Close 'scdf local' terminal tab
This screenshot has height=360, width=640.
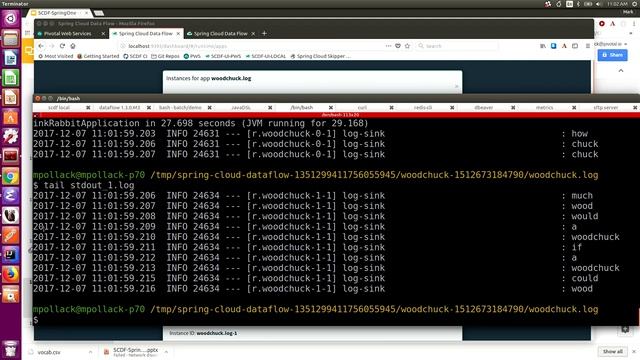[x=88, y=107]
